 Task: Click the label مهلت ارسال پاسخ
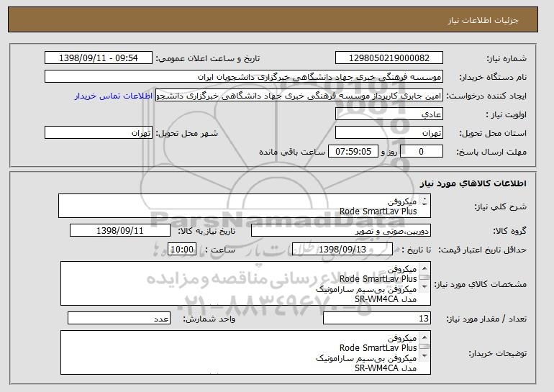(491, 152)
